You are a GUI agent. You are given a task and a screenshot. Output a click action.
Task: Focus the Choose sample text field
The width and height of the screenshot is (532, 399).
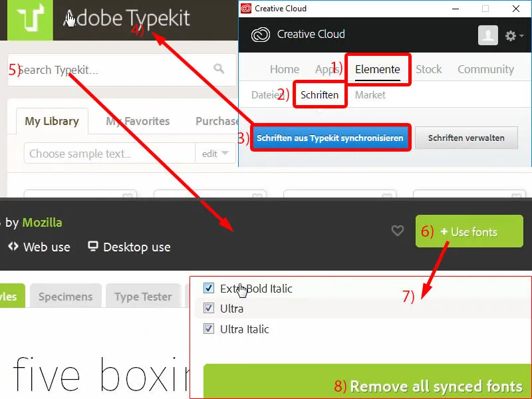(x=110, y=154)
